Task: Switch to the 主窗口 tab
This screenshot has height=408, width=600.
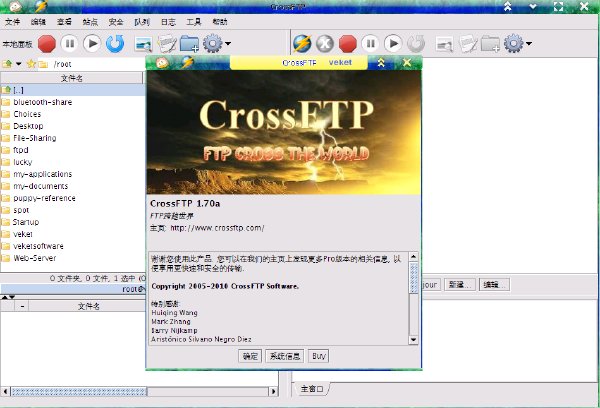Action: pos(311,389)
